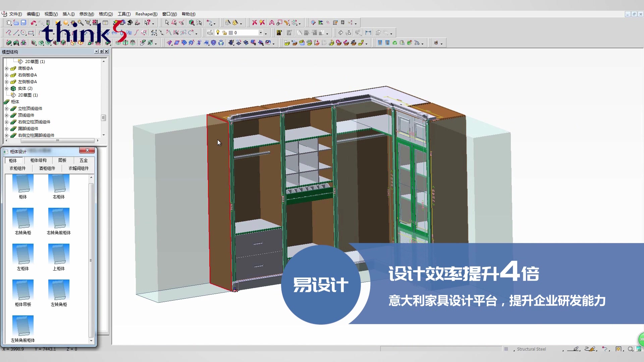Open the Reshape menu
Screen dimensions: 644x362
146,14
